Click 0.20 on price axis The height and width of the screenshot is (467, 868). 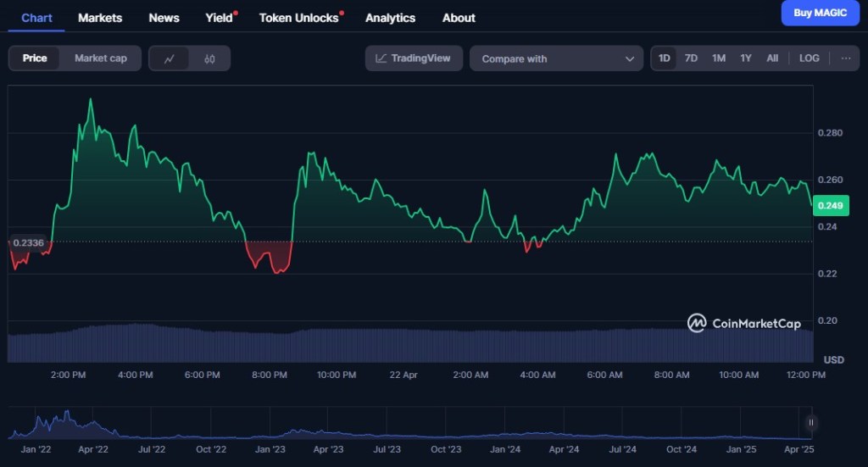(x=827, y=321)
